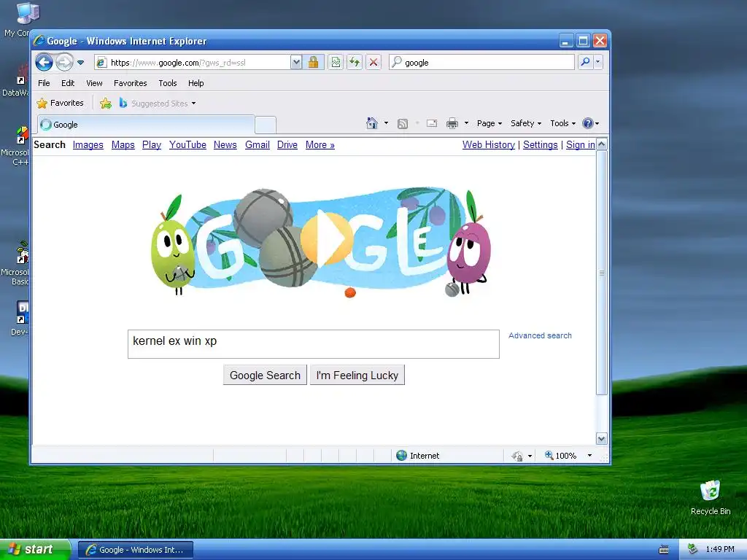
Task: Click the Refresh page icon
Action: click(x=355, y=63)
